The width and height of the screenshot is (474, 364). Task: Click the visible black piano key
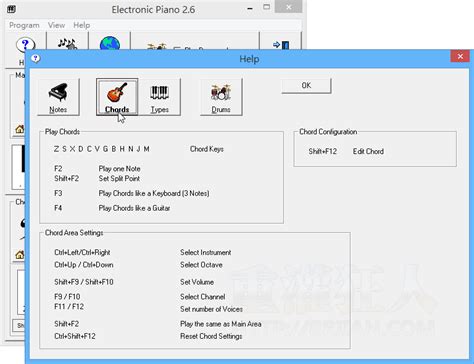tap(23, 159)
